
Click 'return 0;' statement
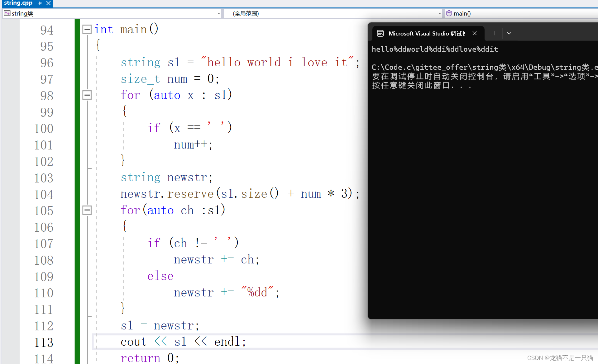pos(150,358)
